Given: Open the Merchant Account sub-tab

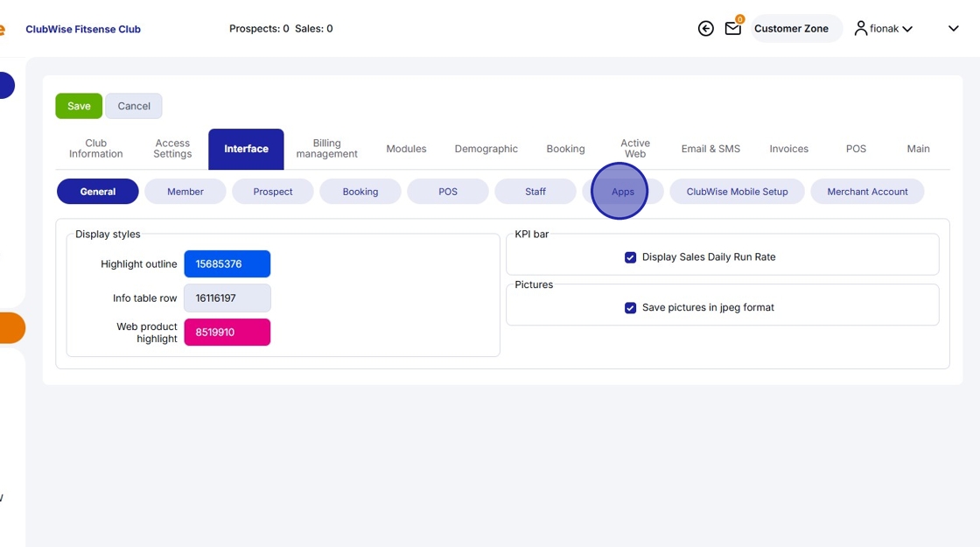Looking at the screenshot, I should [x=867, y=192].
